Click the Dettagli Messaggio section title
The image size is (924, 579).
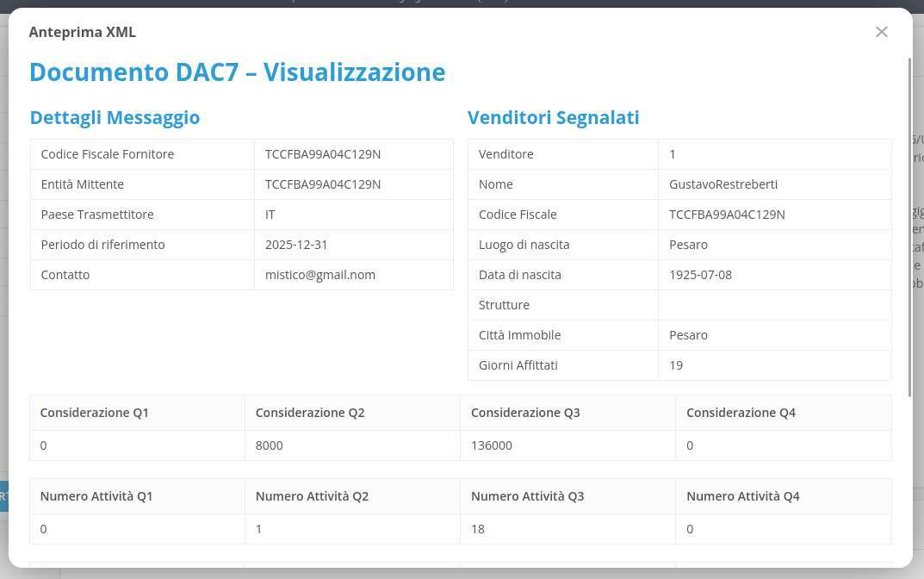pyautogui.click(x=115, y=118)
